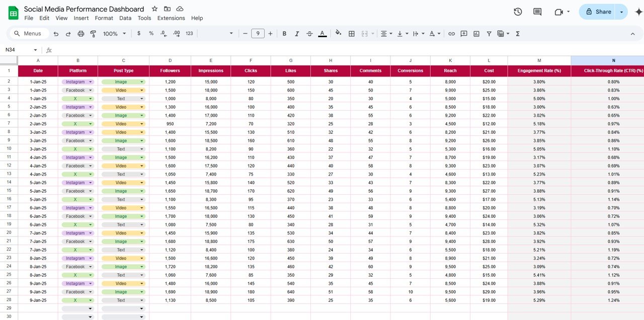Screen dimensions: 644x320
Task: Open the vertical align dropdown
Action: pos(402,34)
